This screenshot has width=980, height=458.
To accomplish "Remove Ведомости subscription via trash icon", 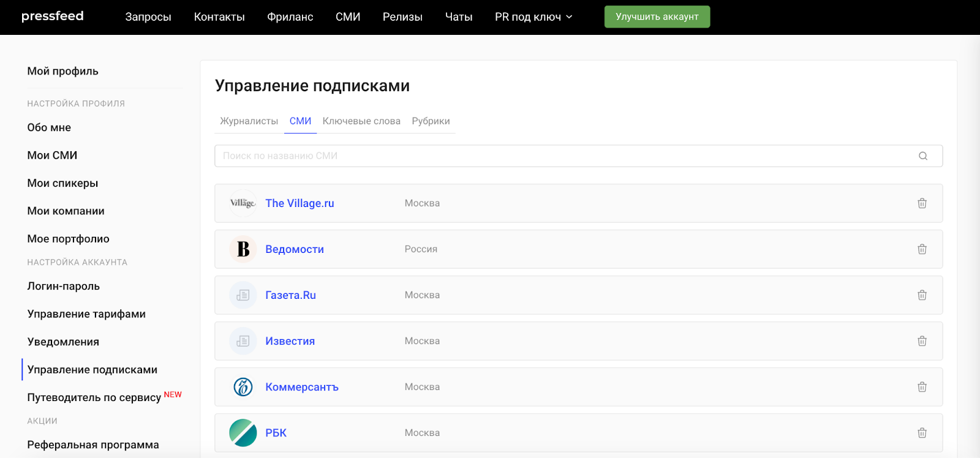I will tap(922, 249).
